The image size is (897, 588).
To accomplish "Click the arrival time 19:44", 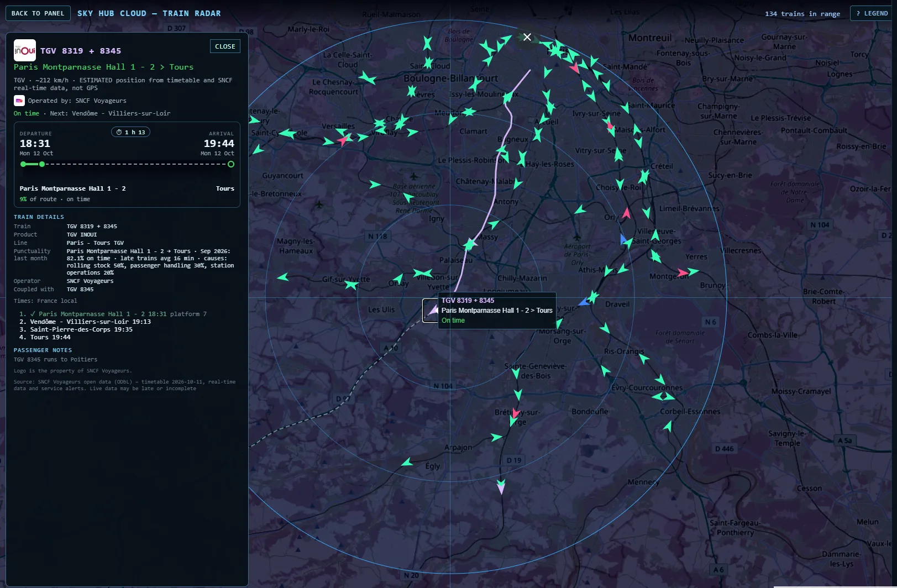I will (219, 143).
